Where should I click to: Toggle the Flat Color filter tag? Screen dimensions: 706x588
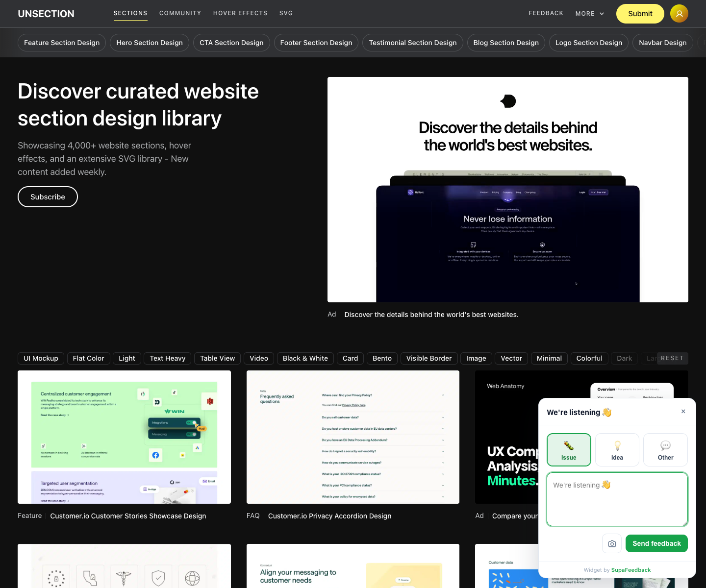88,358
